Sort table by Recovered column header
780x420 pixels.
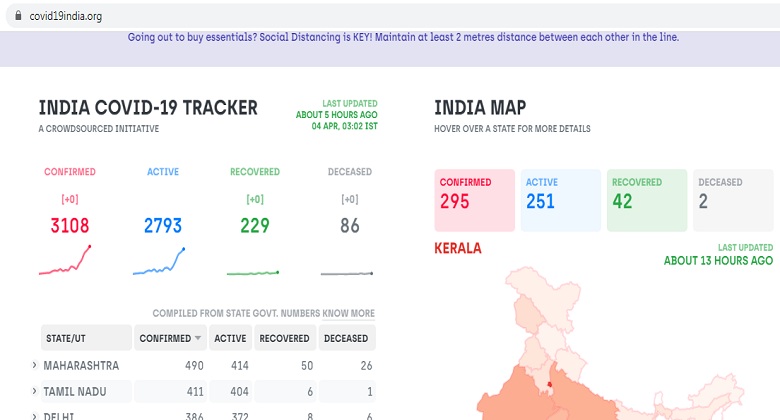point(284,338)
